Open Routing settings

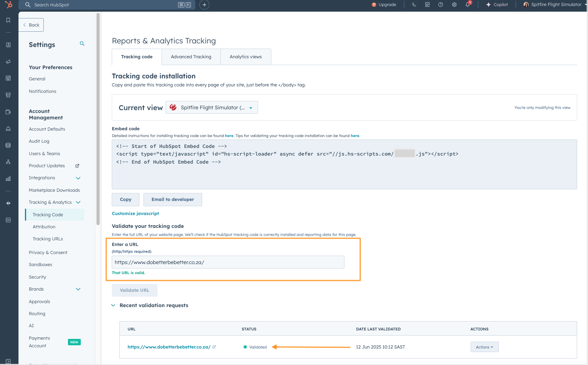37,314
